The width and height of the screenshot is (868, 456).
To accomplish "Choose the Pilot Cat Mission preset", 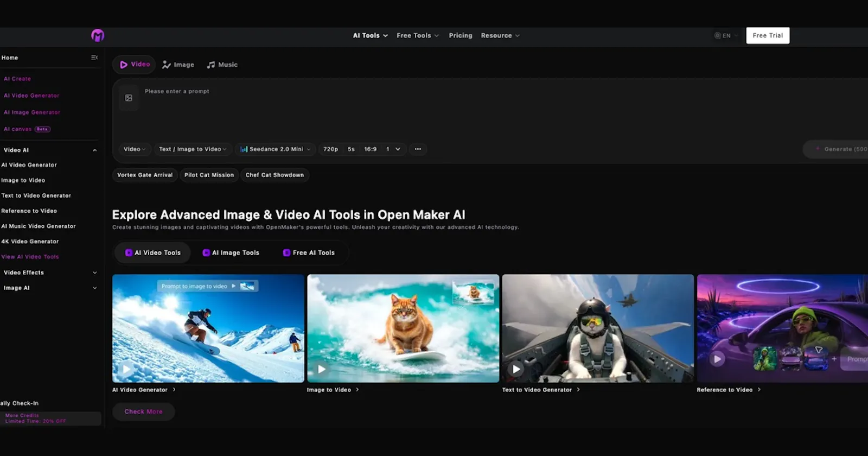I will pos(209,175).
